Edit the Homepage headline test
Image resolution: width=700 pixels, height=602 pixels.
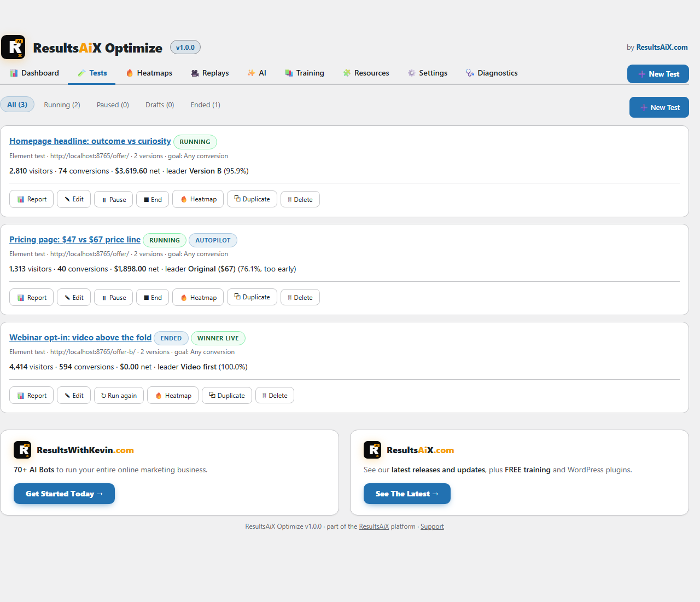click(x=74, y=199)
